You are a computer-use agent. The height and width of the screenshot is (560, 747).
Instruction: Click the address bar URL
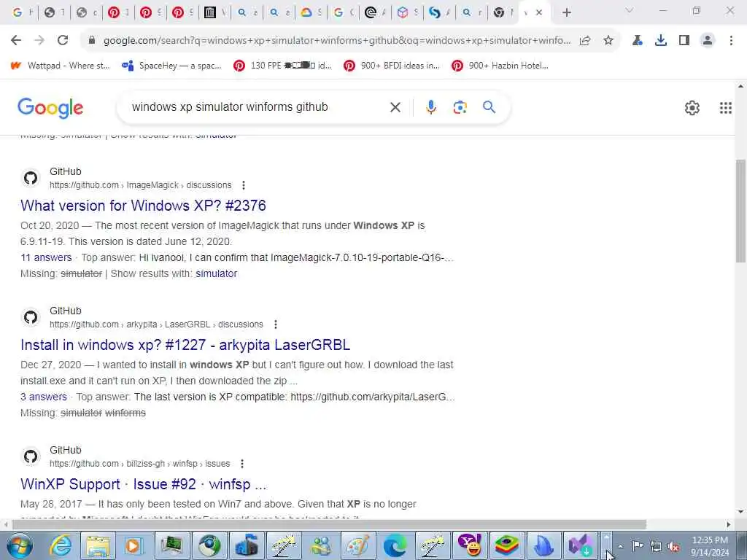(x=337, y=41)
